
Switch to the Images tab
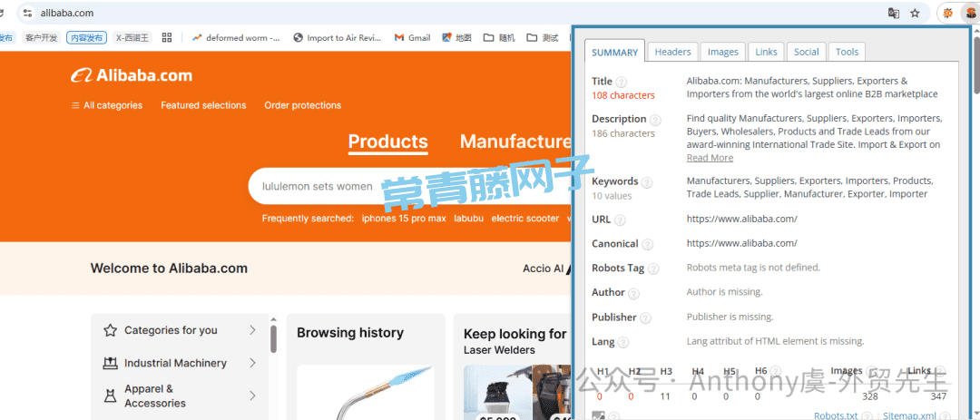723,52
